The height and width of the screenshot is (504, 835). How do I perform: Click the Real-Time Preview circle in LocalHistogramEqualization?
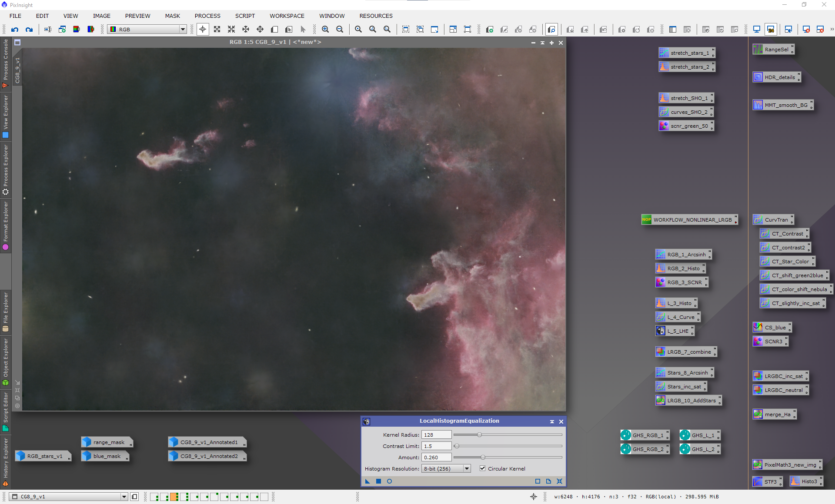click(x=389, y=481)
